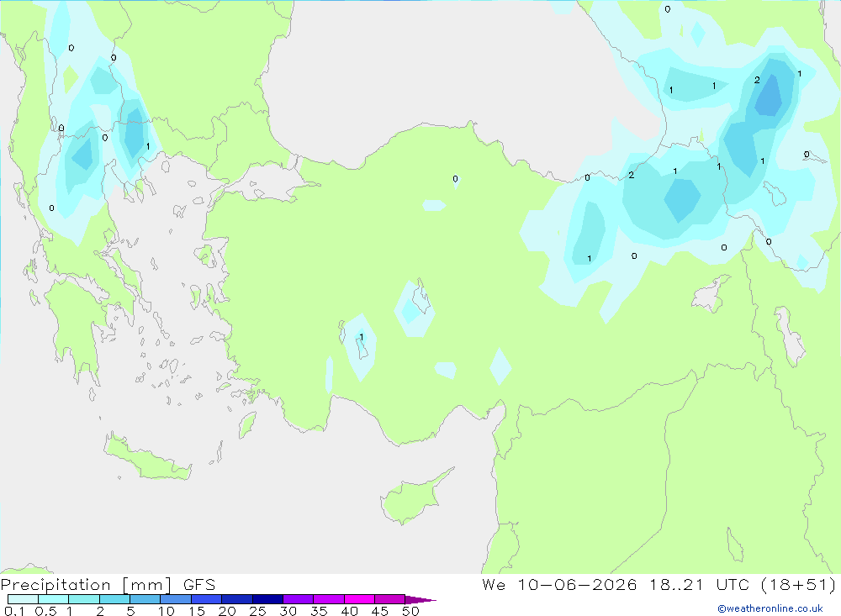Click the '[mm]' unit label

coord(147,585)
